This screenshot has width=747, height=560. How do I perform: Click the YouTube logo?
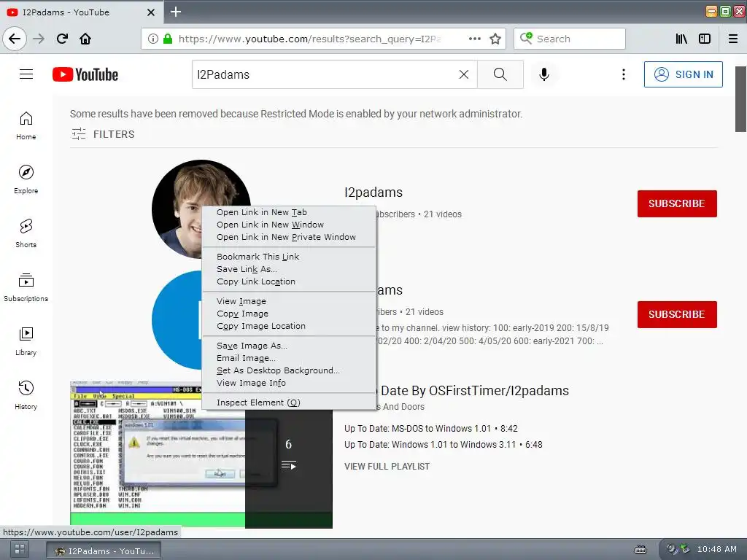85,75
